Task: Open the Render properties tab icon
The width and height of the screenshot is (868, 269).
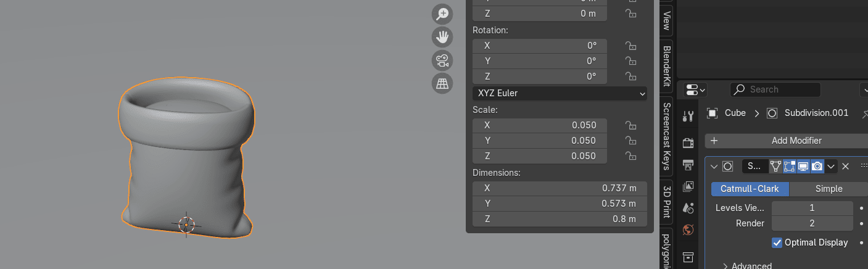Action: (x=688, y=143)
